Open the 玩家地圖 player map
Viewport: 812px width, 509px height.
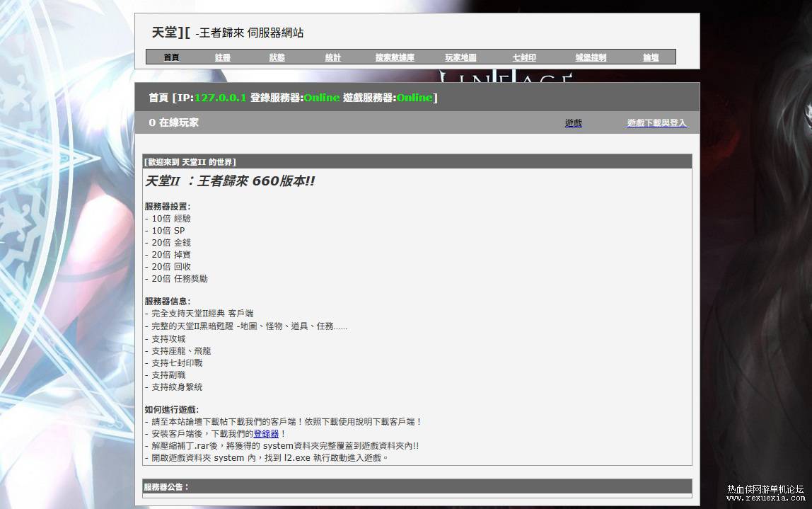[460, 57]
